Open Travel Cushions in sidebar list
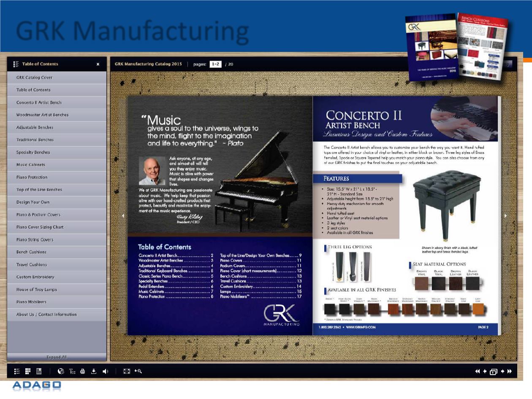This screenshot has width=532, height=399. [57, 265]
